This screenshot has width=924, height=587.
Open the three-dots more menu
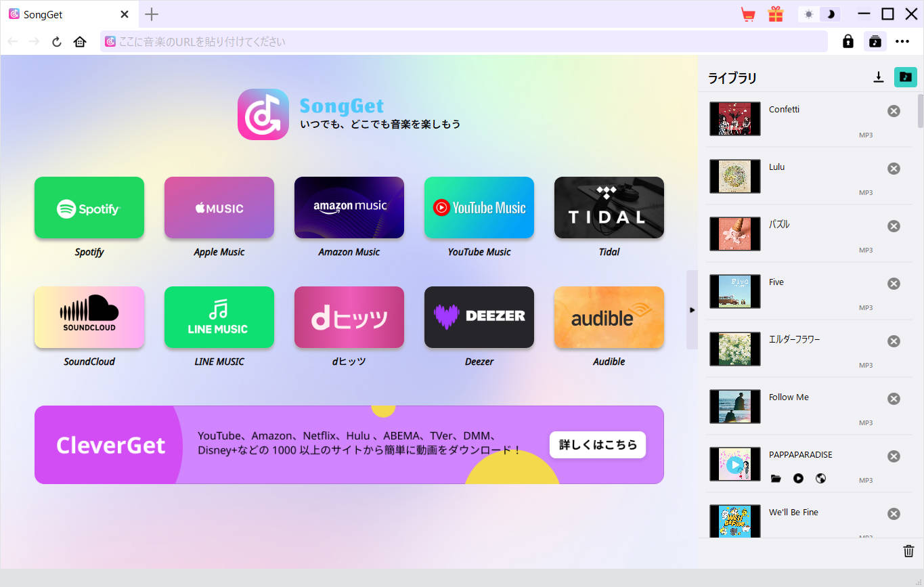(x=902, y=41)
